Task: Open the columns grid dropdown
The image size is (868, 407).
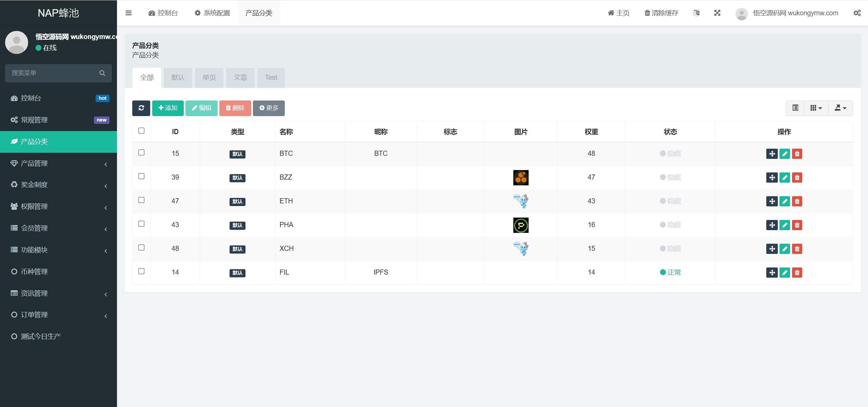Action: (816, 108)
